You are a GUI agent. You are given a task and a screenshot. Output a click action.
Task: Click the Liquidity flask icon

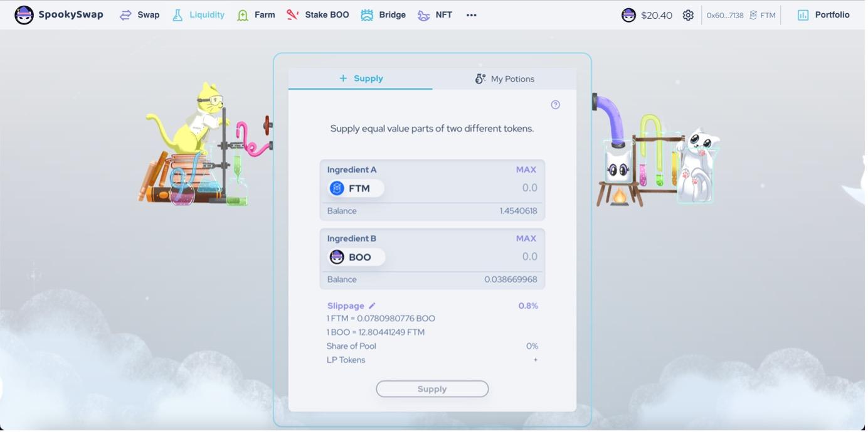(x=177, y=15)
